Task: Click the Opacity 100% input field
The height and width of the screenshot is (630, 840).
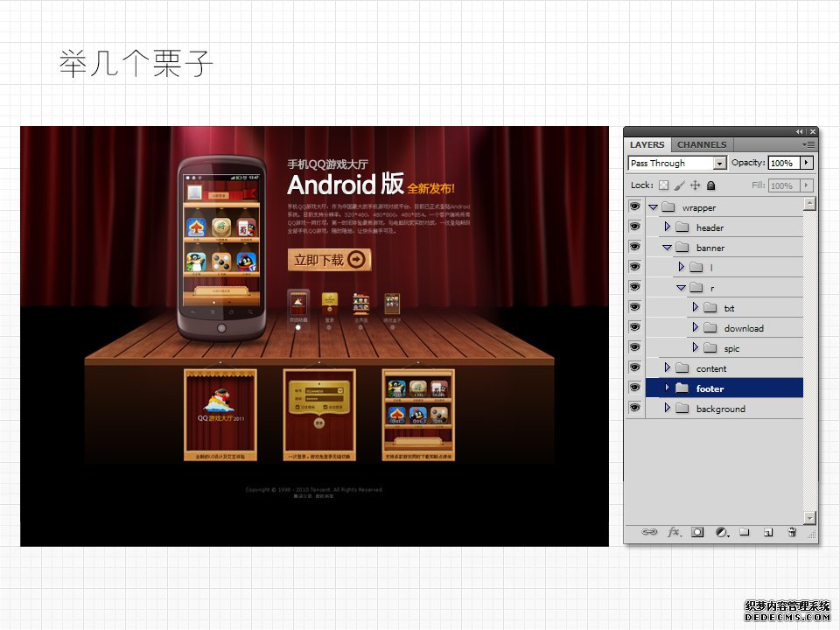Action: tap(784, 163)
